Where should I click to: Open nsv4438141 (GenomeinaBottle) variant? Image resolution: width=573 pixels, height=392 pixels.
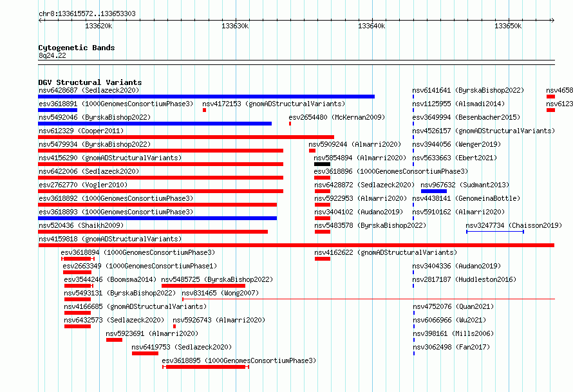pos(466,198)
